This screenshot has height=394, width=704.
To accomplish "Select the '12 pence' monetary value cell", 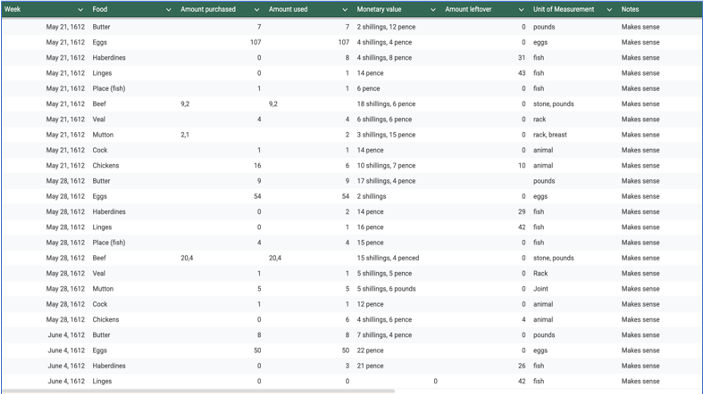I will 370,304.
